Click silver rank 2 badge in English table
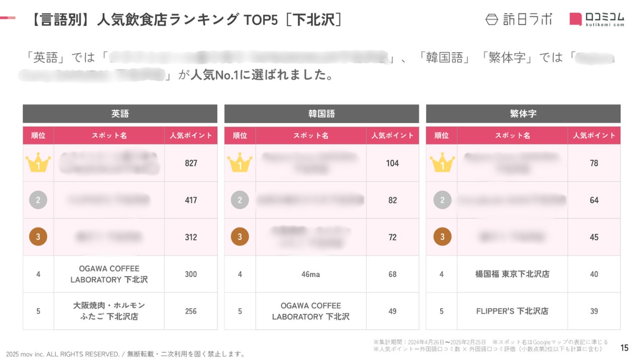Image resolution: width=644 pixels, height=362 pixels. (x=38, y=200)
